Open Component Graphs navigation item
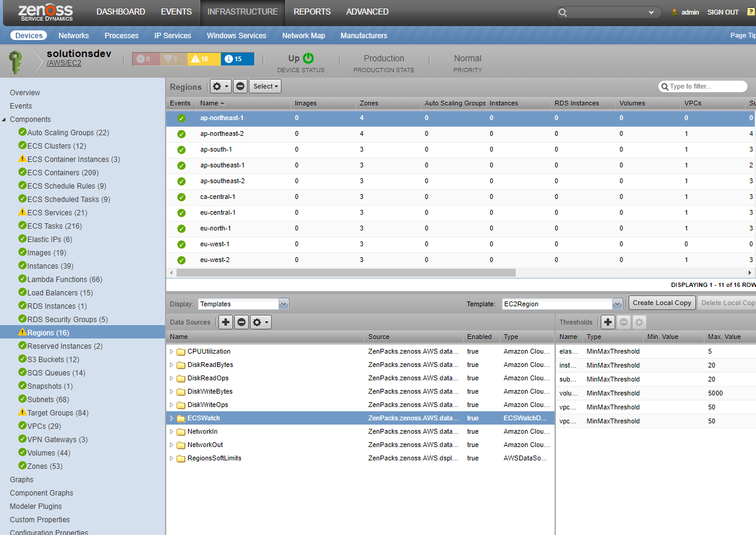 tap(41, 493)
